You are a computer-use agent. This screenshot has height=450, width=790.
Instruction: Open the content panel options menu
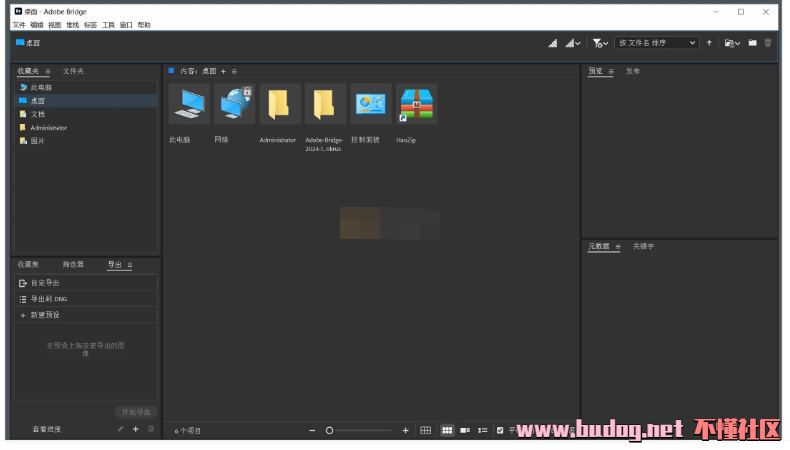coord(234,72)
